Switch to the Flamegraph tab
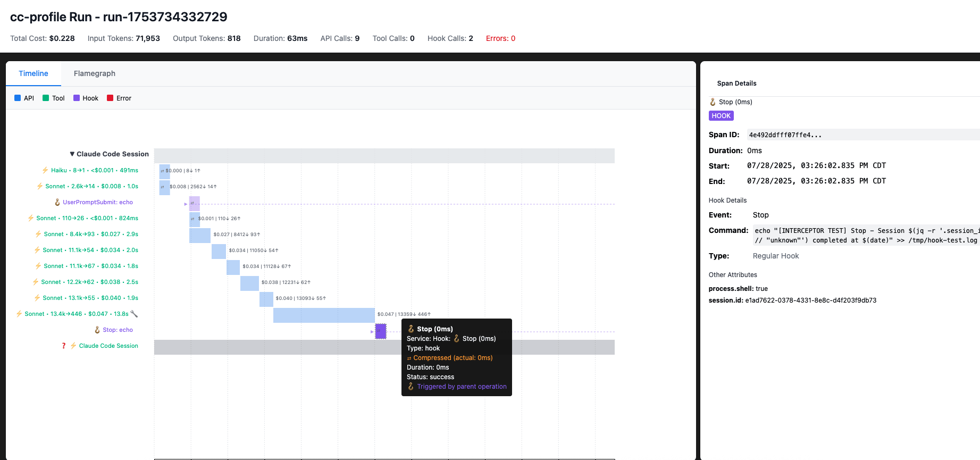Screen dimensions: 980x460 click(x=94, y=73)
